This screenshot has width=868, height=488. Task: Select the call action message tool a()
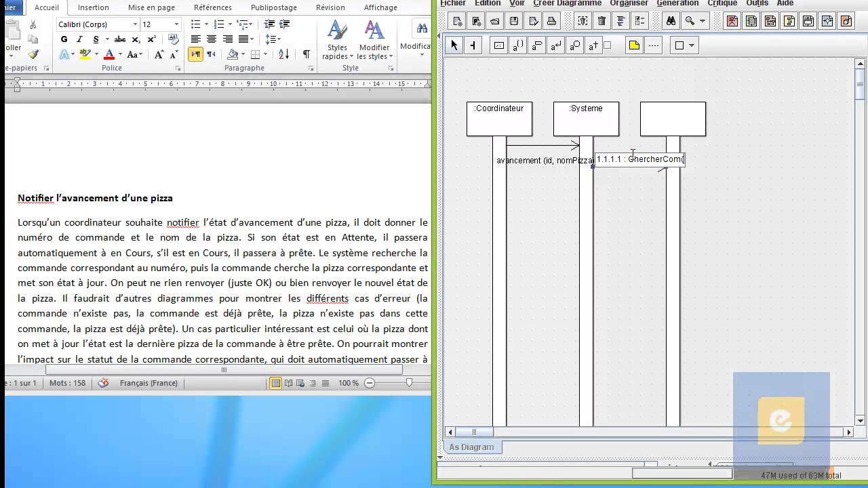pos(517,45)
